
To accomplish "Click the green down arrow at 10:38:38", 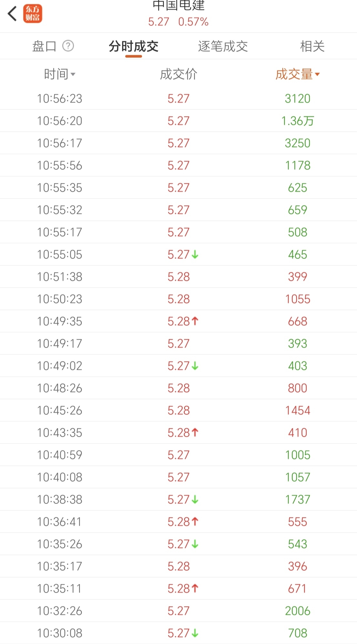I will pos(195,499).
